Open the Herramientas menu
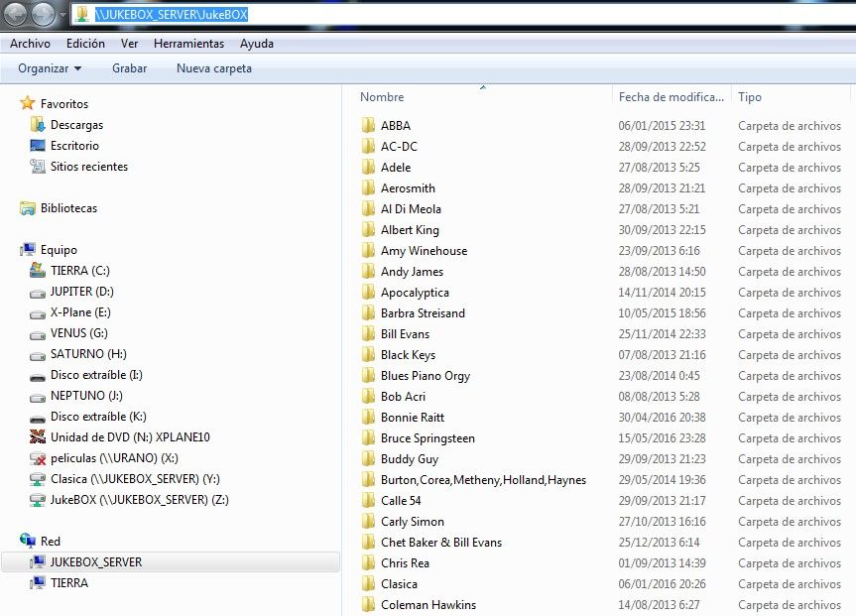The image size is (856, 616). 188,43
